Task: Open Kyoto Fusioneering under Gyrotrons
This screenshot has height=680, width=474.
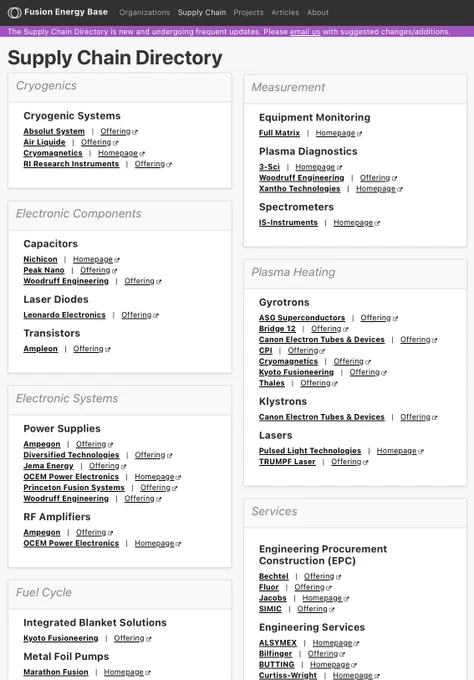Action: pyautogui.click(x=296, y=372)
